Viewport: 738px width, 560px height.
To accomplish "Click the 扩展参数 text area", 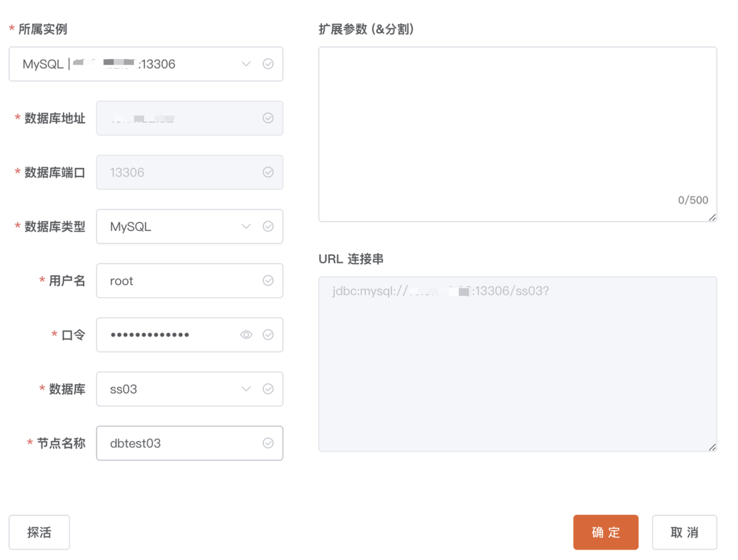I will [517, 127].
